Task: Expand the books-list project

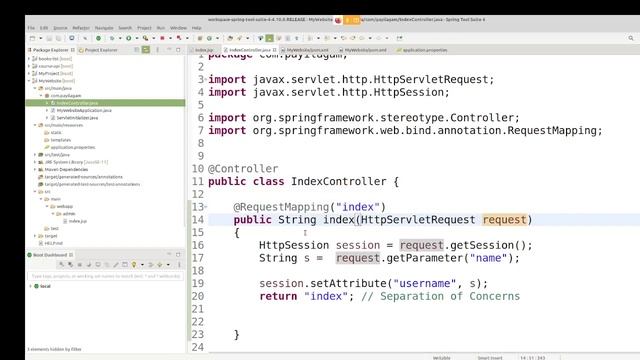Action: click(29, 59)
